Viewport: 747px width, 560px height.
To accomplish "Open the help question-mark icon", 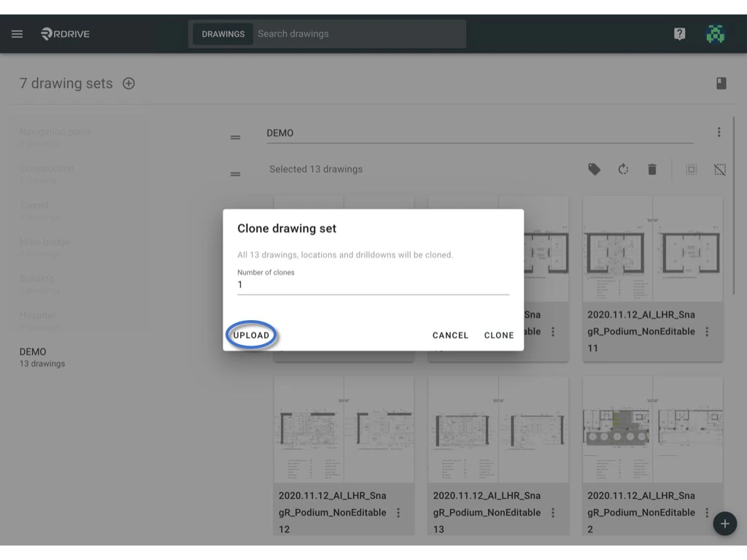I will pyautogui.click(x=679, y=34).
